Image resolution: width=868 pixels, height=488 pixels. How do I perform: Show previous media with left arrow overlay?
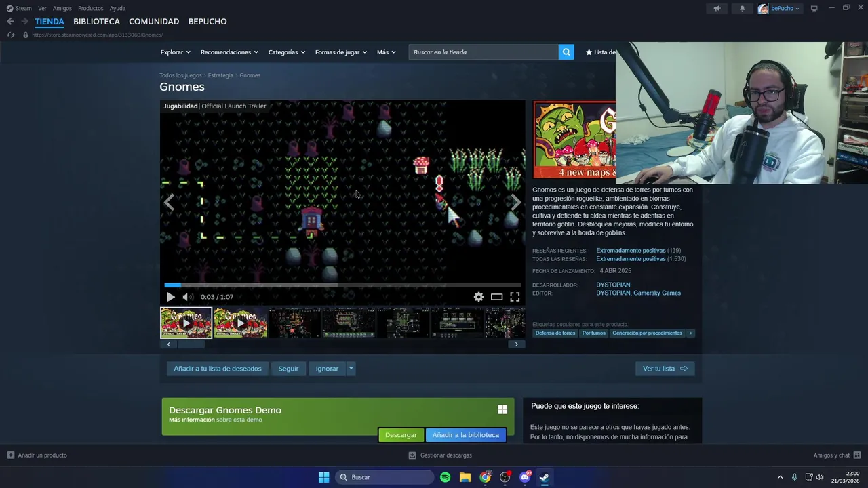click(169, 202)
